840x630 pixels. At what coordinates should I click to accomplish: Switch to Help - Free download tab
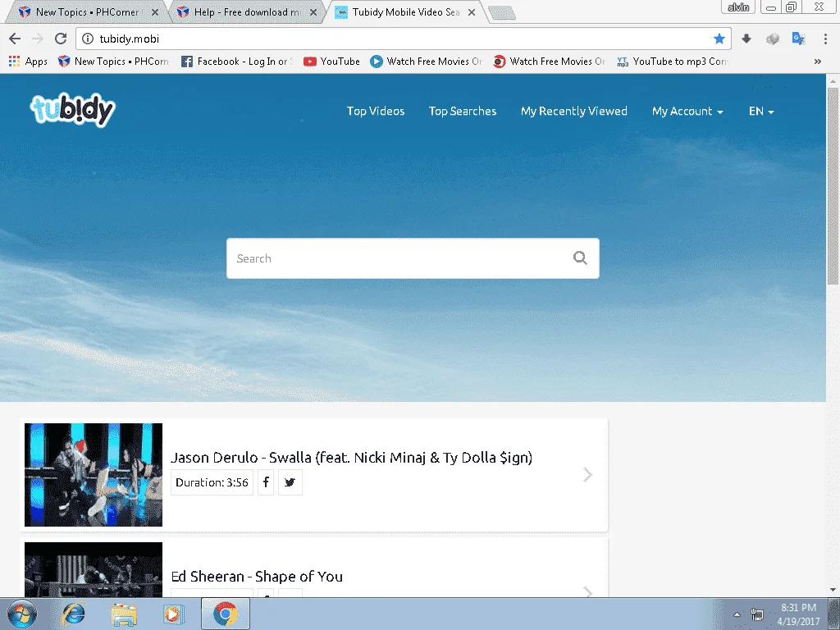(x=248, y=11)
